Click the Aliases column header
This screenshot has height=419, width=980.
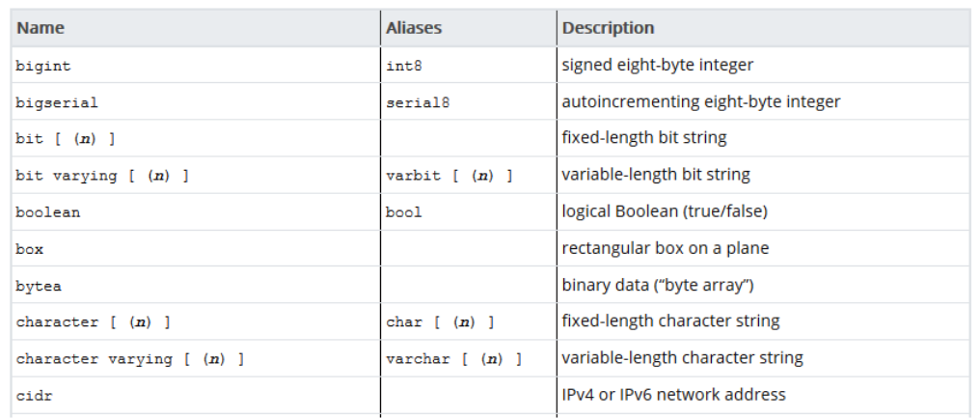pyautogui.click(x=414, y=28)
